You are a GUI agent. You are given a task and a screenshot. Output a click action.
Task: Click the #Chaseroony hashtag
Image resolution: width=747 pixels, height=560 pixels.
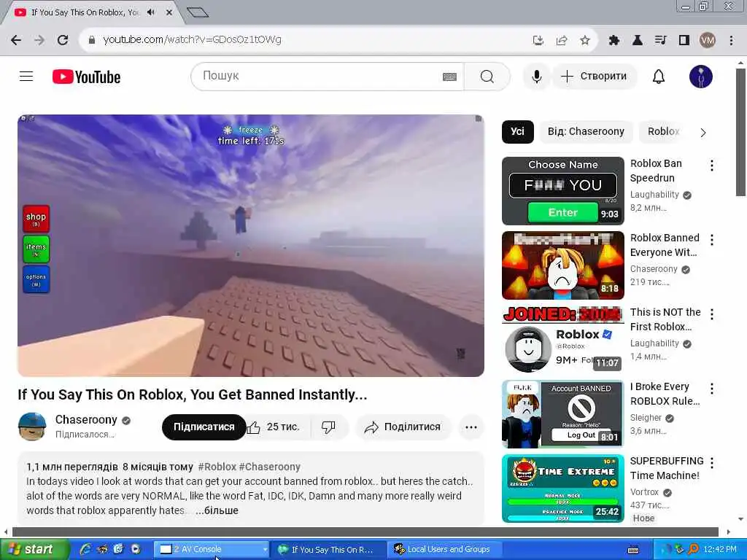pos(270,467)
